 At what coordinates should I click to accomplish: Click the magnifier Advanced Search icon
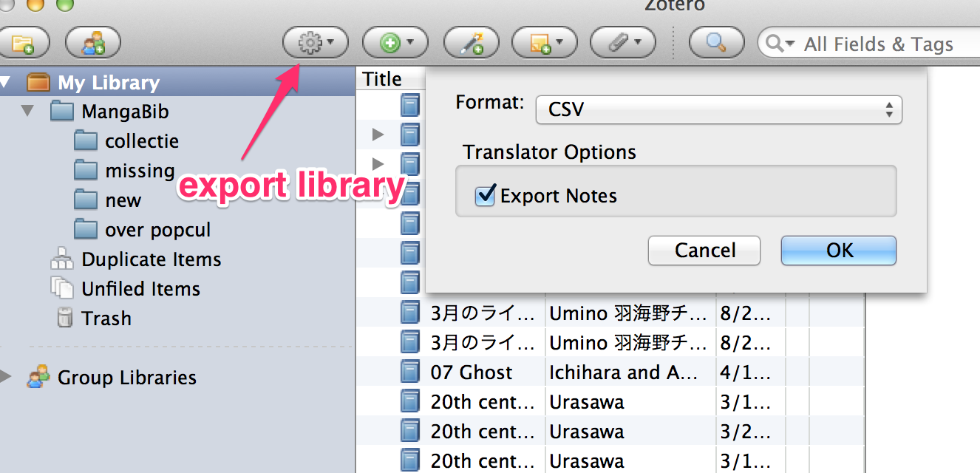[x=715, y=44]
